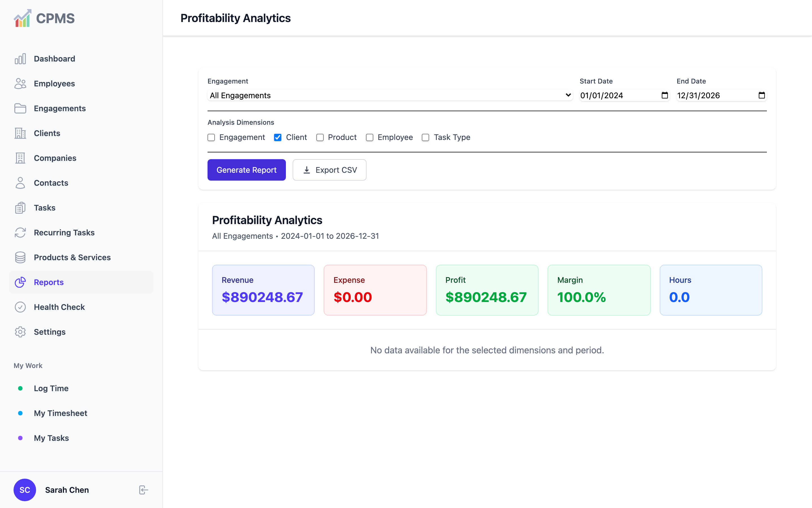This screenshot has height=508, width=812.
Task: Open Companies in the sidebar
Action: pyautogui.click(x=81, y=158)
